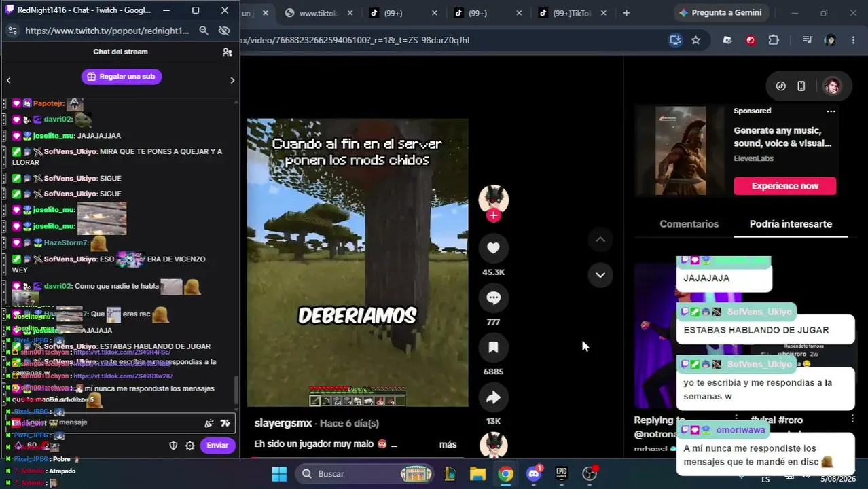This screenshot has width=868, height=489.
Task: Click Pregunta a Gemini button
Action: point(720,12)
